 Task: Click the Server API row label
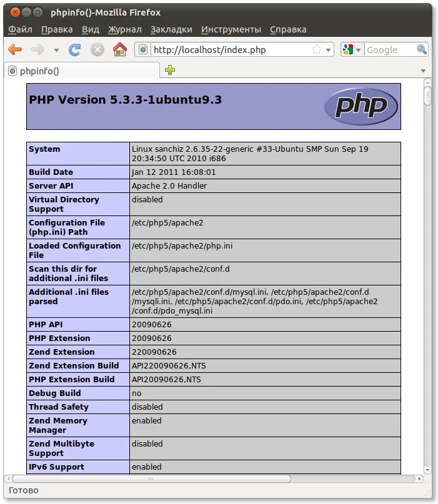coord(51,185)
